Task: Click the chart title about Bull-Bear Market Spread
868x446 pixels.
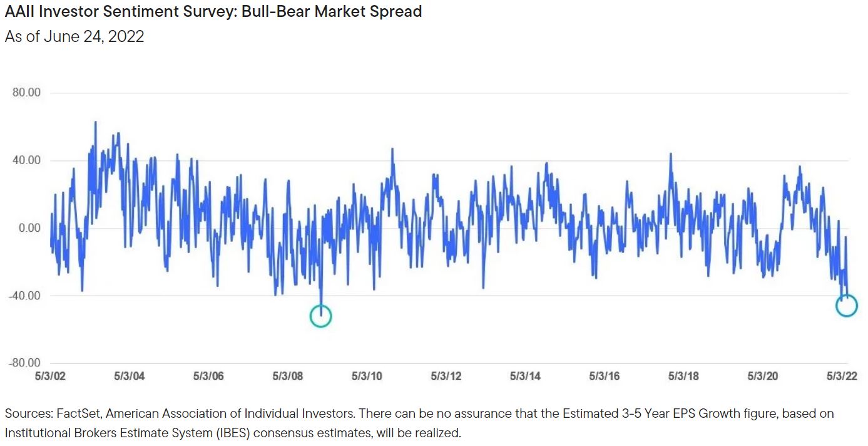Action: tap(213, 11)
